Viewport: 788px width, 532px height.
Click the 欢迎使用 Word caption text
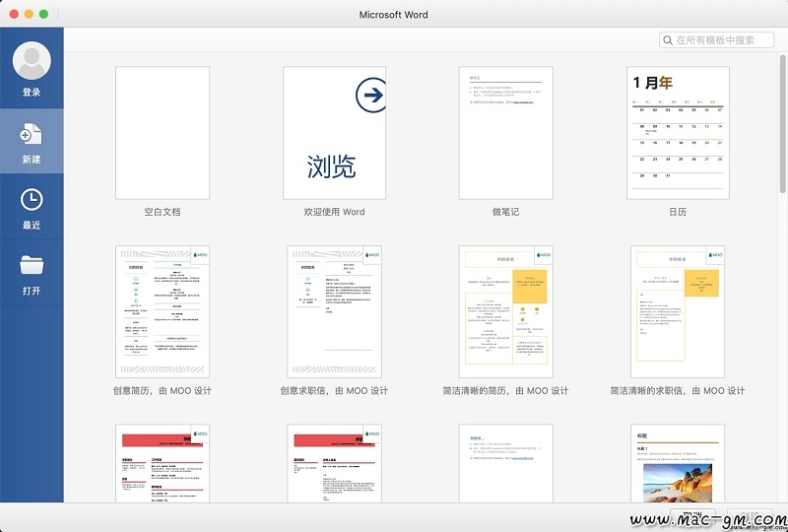coord(334,212)
